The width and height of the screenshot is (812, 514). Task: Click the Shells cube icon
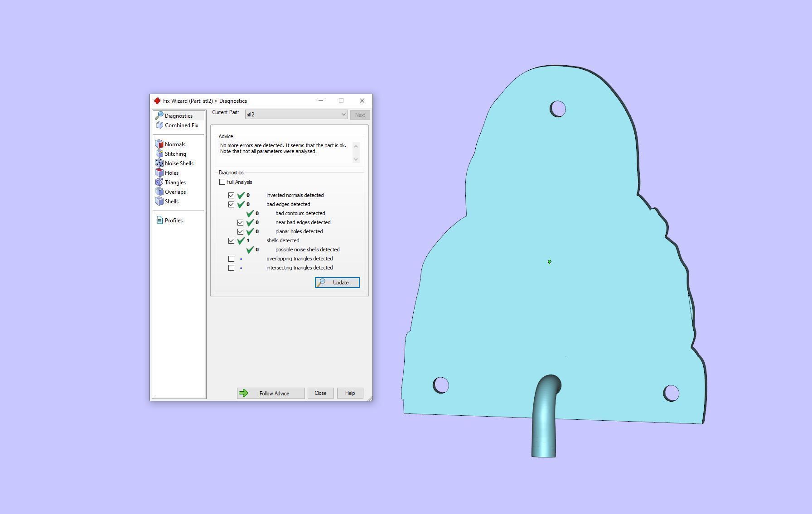[159, 201]
